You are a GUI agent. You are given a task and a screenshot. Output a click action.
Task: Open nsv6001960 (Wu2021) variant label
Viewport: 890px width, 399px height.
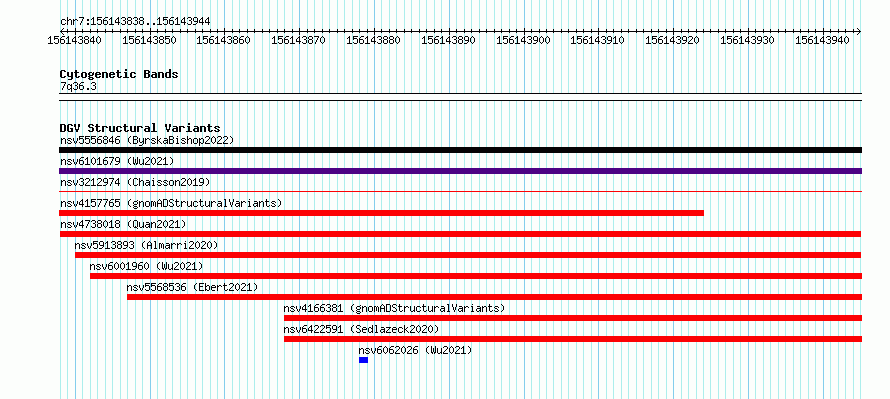[146, 266]
